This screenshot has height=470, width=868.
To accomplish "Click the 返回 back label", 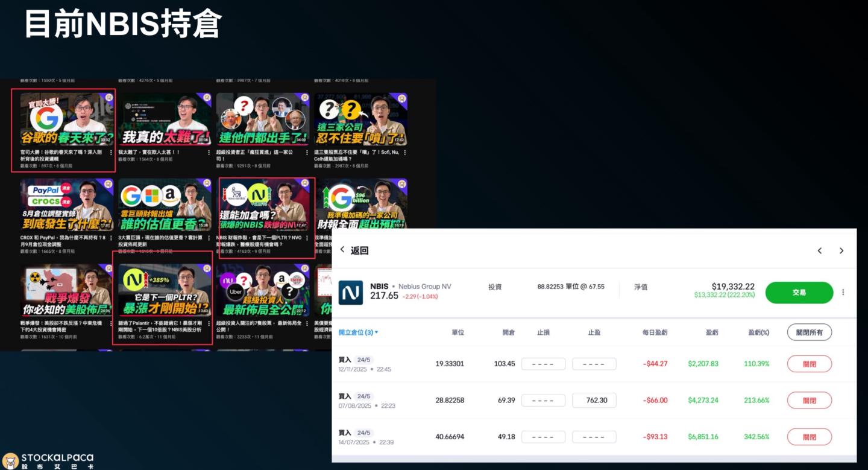I will [x=359, y=250].
